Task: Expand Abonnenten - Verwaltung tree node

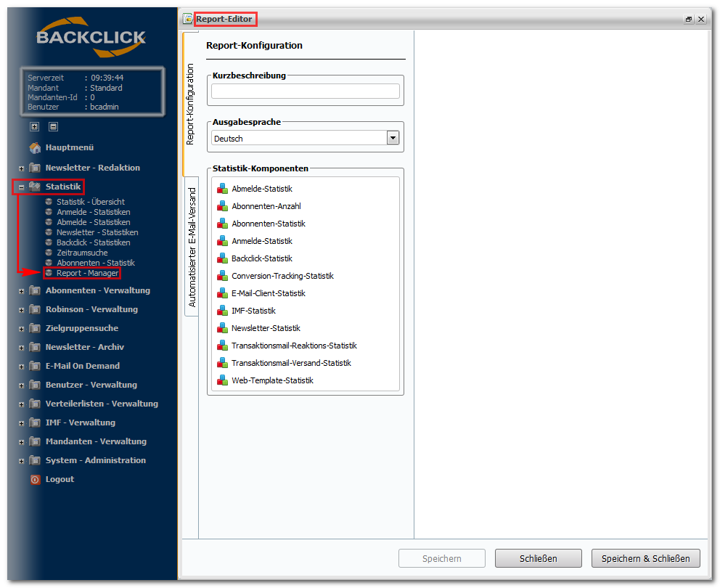Action: [x=21, y=291]
